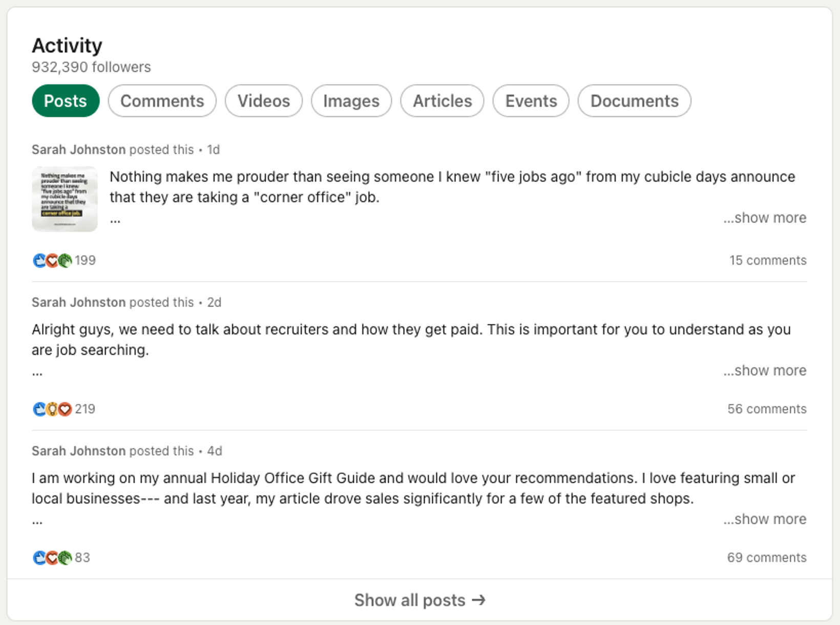Open reaction icons on the 199-reaction post
Viewport: 840px width, 625px height.
52,261
